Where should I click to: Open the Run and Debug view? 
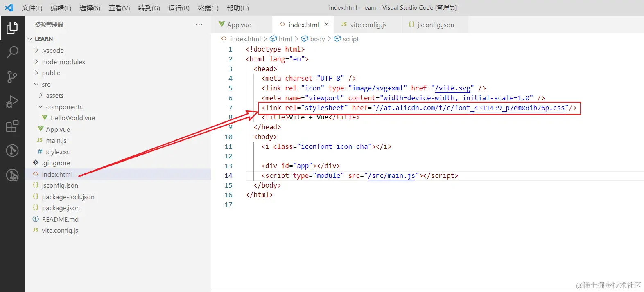[x=12, y=101]
